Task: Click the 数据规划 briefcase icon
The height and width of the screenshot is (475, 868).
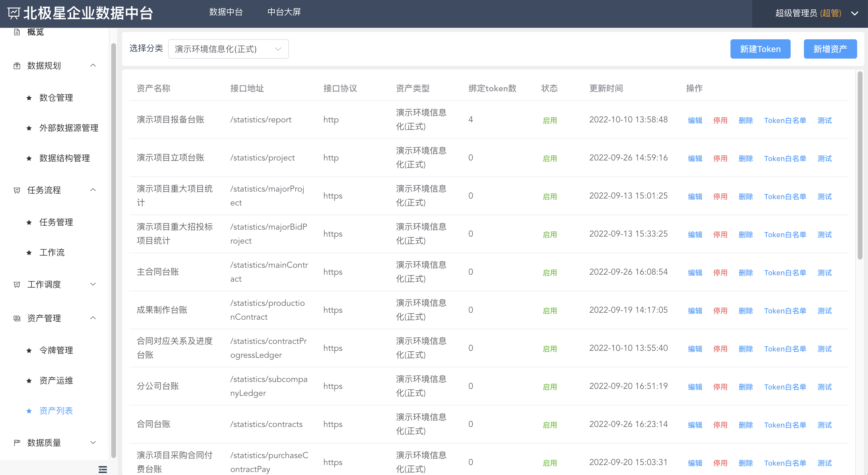Action: (x=17, y=66)
